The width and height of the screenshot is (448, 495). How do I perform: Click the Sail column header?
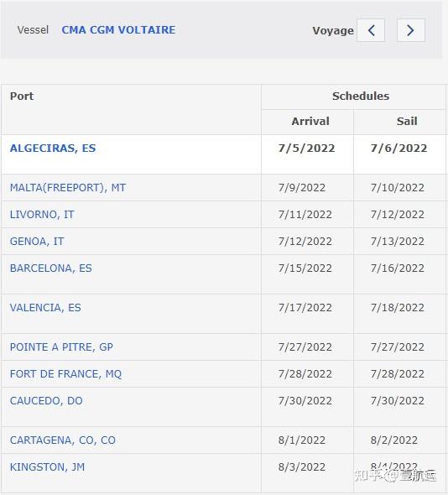click(407, 121)
